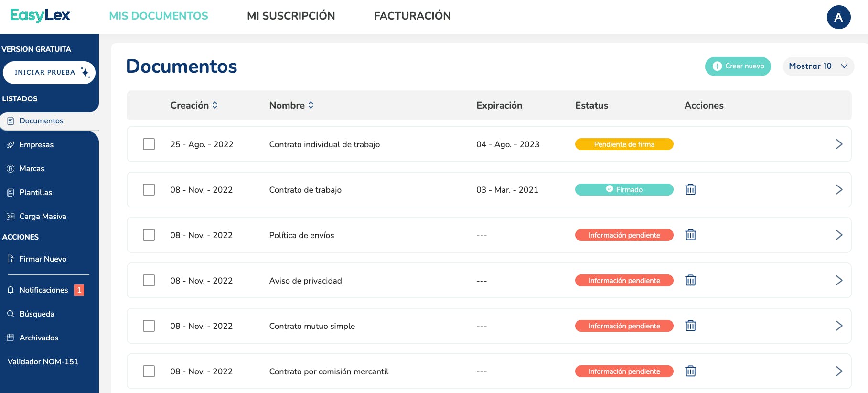Open the Notificaciones bell item
Screen dimensions: 868x393
43,290
